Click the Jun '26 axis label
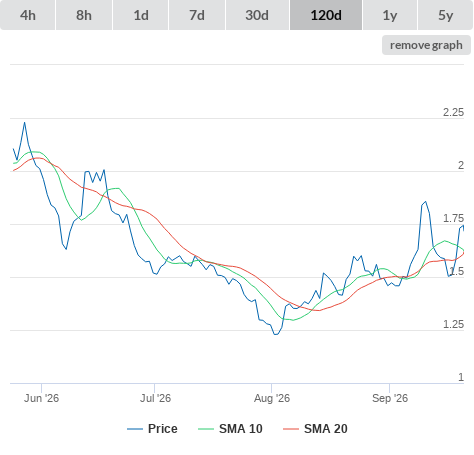The width and height of the screenshot is (474, 455). click(41, 398)
